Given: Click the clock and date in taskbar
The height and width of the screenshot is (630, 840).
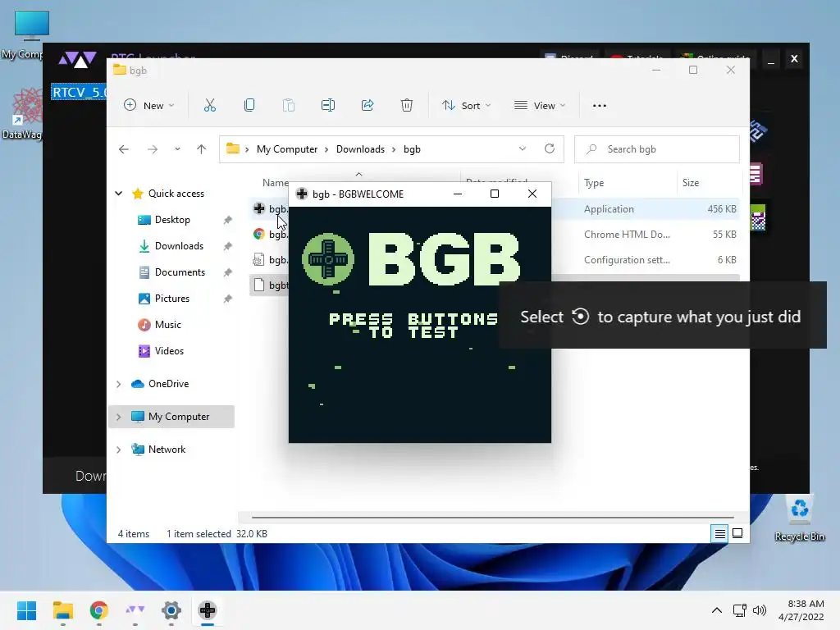Looking at the screenshot, I should tap(801, 610).
